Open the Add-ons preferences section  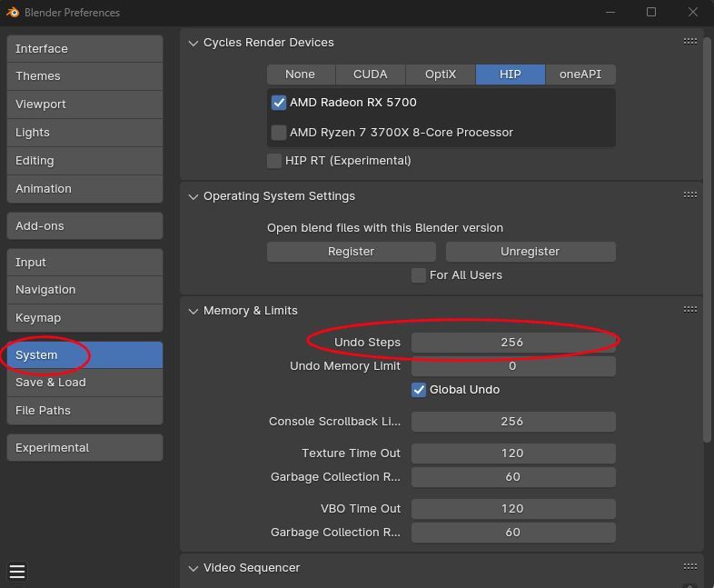84,226
